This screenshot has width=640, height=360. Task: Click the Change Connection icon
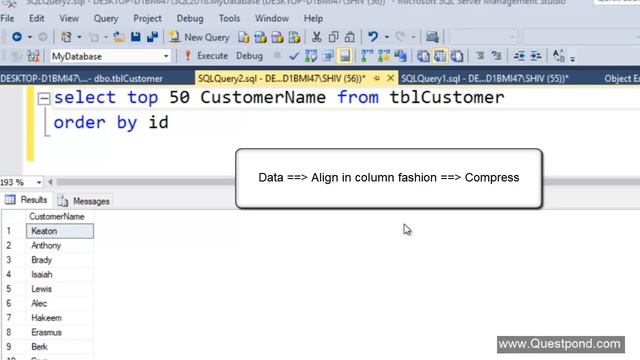pos(33,56)
